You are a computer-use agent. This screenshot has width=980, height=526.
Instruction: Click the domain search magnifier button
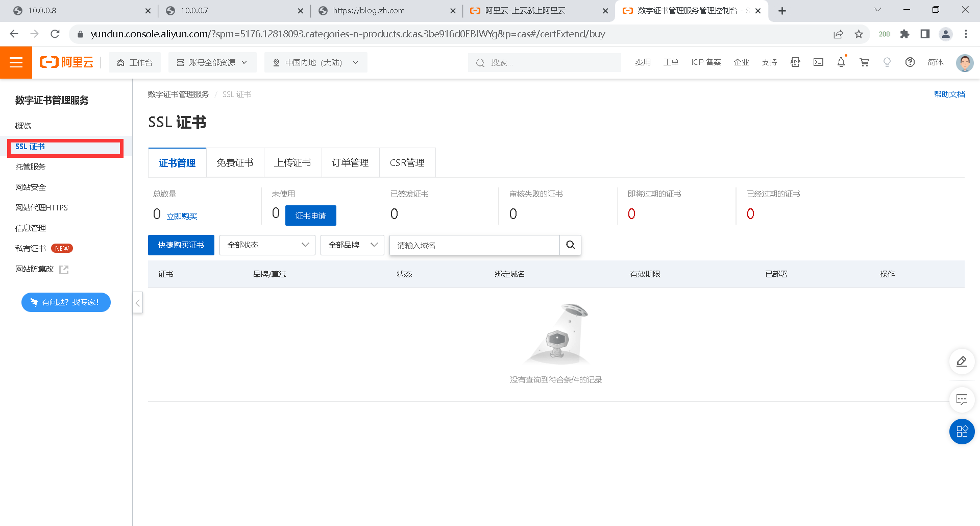[x=571, y=245]
